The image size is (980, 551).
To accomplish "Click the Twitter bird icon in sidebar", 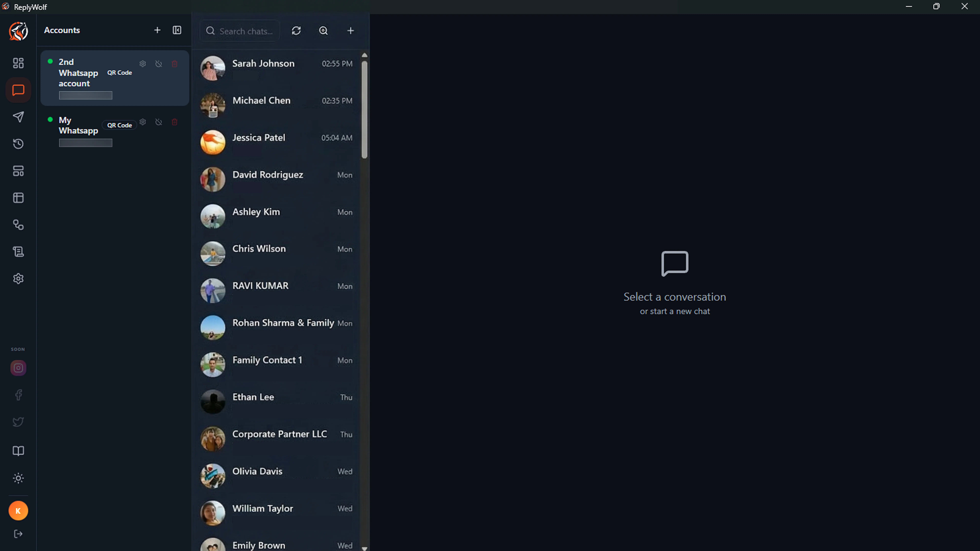I will click(18, 422).
